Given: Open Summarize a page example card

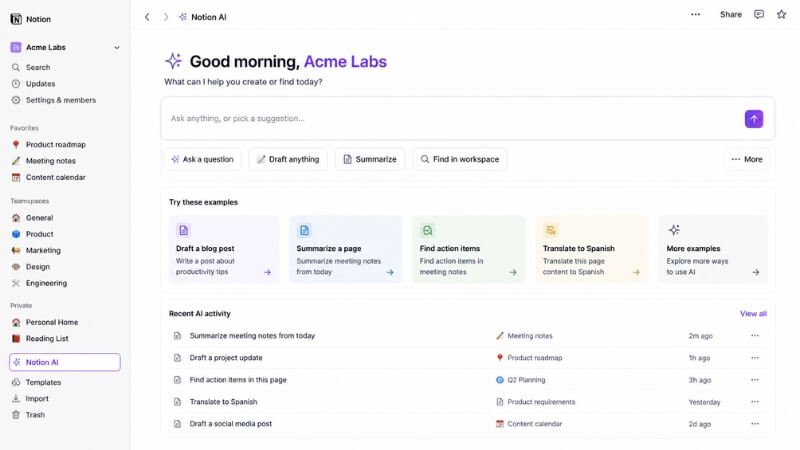Looking at the screenshot, I should click(x=345, y=249).
